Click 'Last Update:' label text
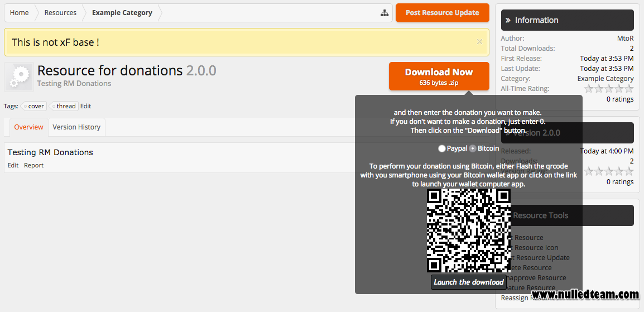This screenshot has height=312, width=644. [x=520, y=69]
